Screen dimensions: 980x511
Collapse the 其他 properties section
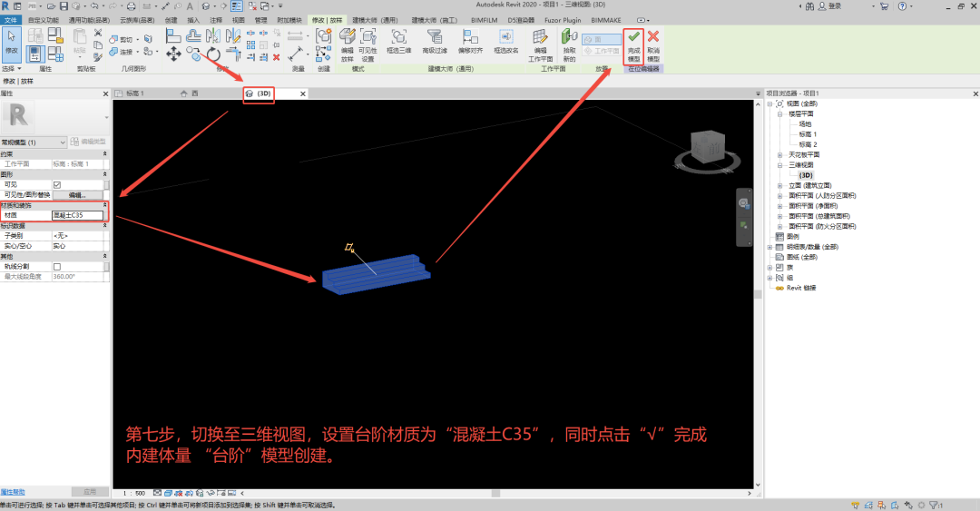point(104,257)
